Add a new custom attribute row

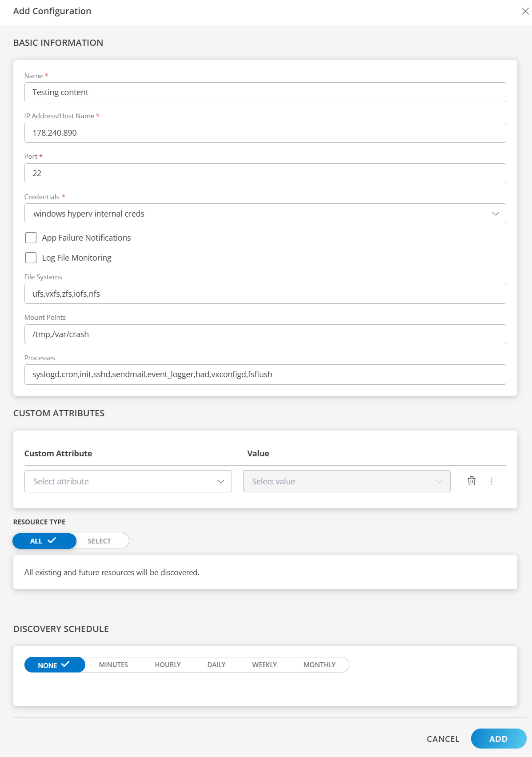tap(492, 481)
